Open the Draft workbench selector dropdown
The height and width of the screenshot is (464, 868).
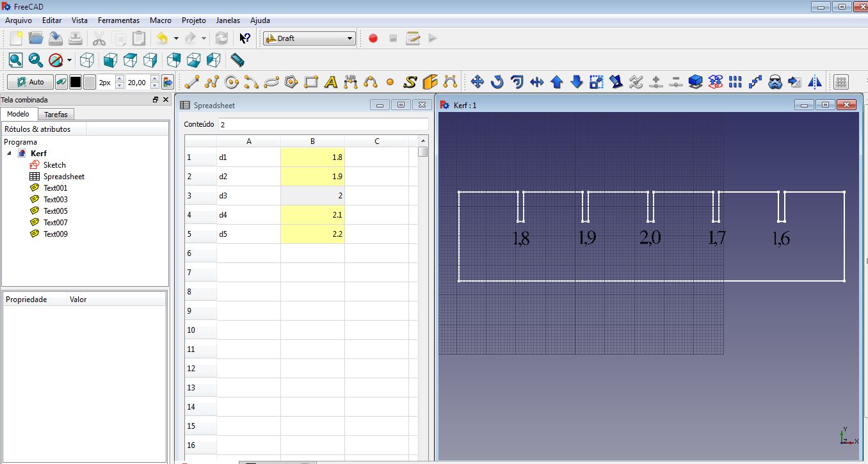pos(309,38)
